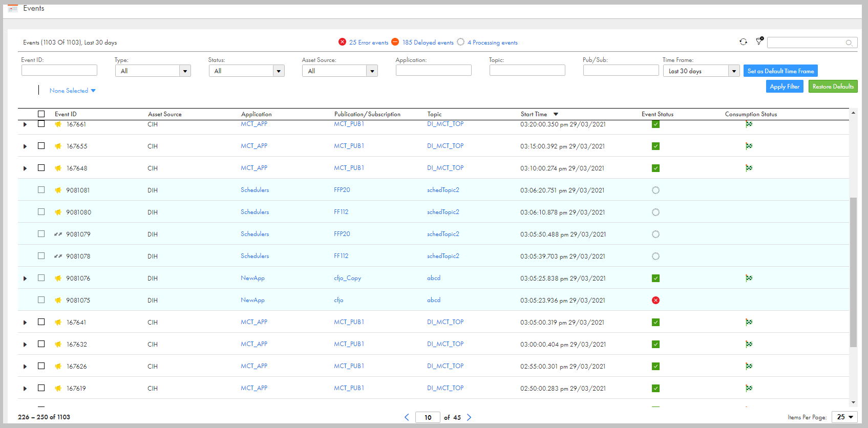
Task: Click Restore Defaults button
Action: pos(833,87)
